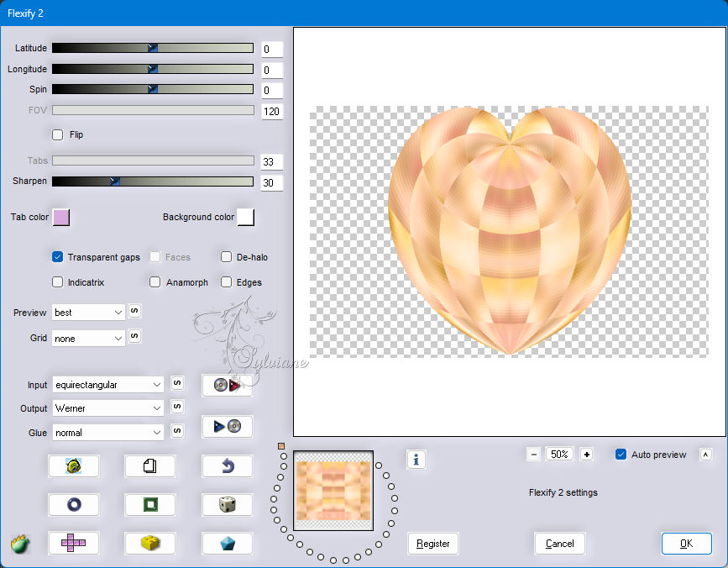The image size is (728, 568).
Task: Click the blue polyhedron icon button
Action: point(227,543)
